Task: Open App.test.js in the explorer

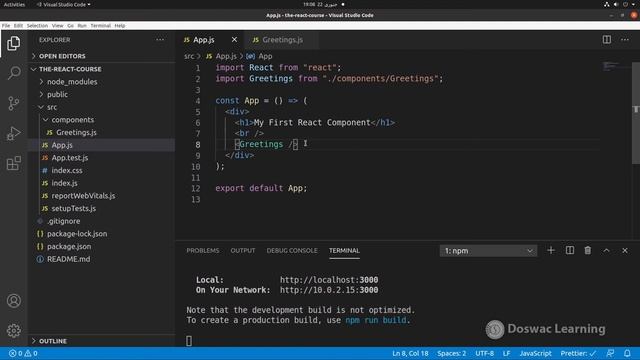Action: point(69,158)
